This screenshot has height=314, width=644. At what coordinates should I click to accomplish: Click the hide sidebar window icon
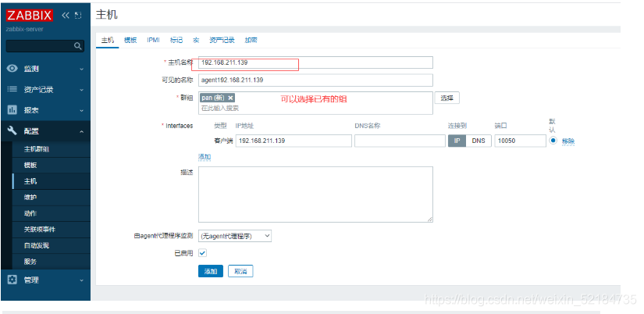coord(78,16)
